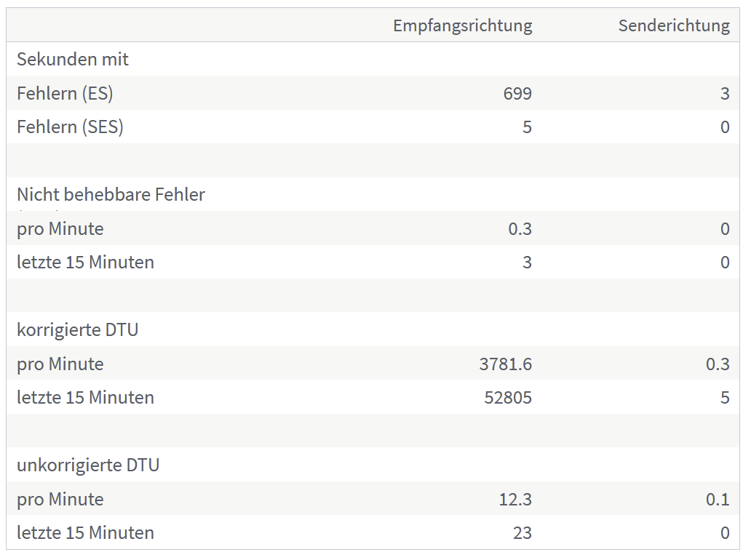Select the Senderichtung value 0.1
The height and width of the screenshot is (560, 751).
point(718,500)
